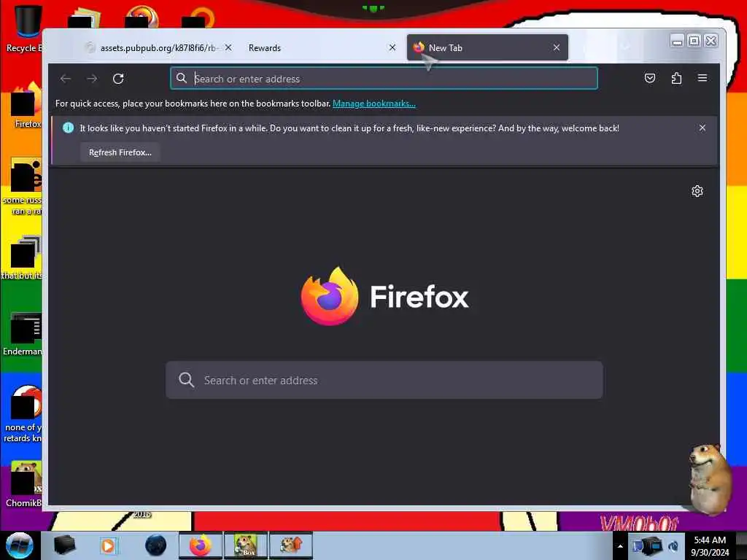Select the ChomikBox desktop icon
This screenshot has height=560, width=747.
(23, 484)
